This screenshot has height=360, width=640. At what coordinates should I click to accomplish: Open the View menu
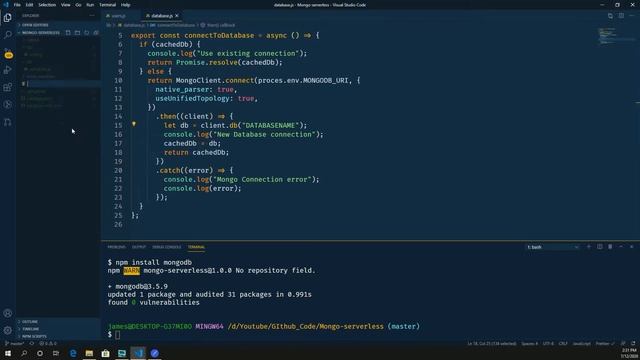click(x=66, y=5)
